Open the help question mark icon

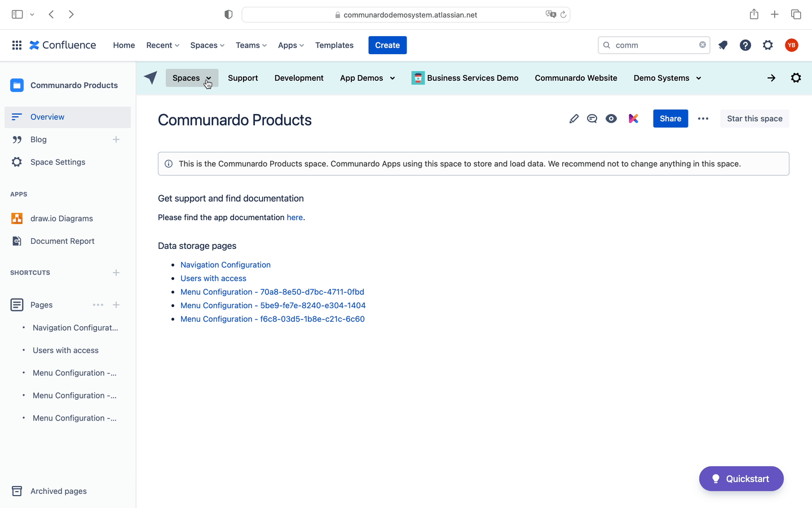tap(745, 45)
